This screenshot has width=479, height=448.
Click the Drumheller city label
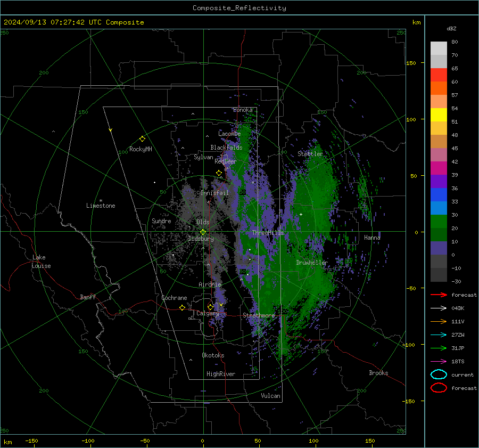[x=312, y=263]
